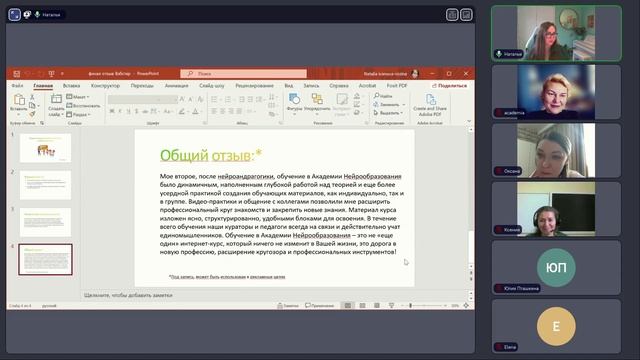Switch to the Вставка tab

click(71, 86)
